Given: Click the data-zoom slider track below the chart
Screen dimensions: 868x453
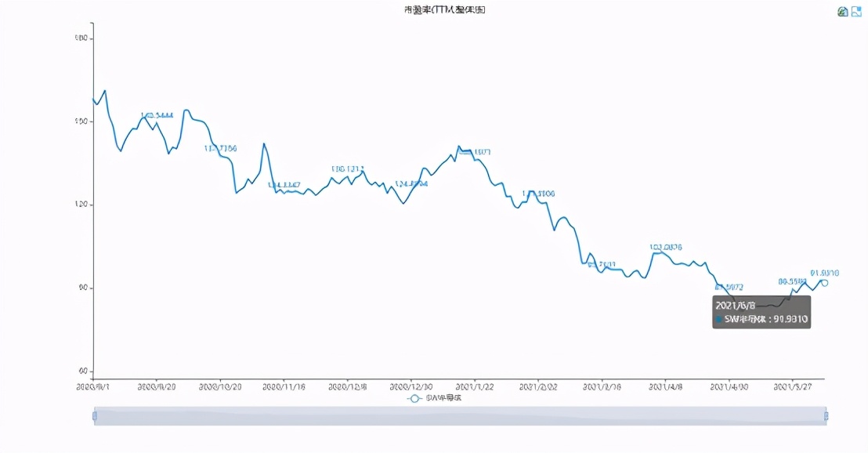Looking at the screenshot, I should [460, 416].
